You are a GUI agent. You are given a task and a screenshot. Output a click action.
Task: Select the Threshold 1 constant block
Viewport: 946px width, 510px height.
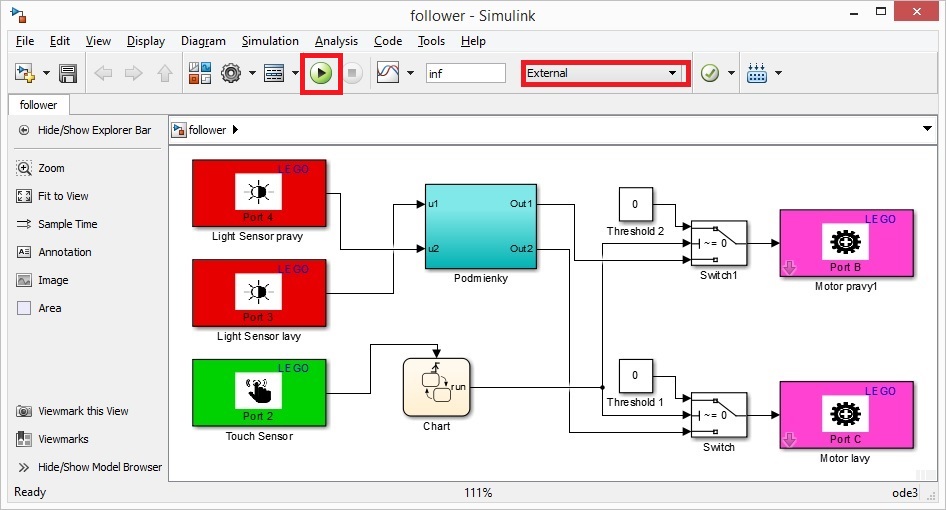point(635,376)
